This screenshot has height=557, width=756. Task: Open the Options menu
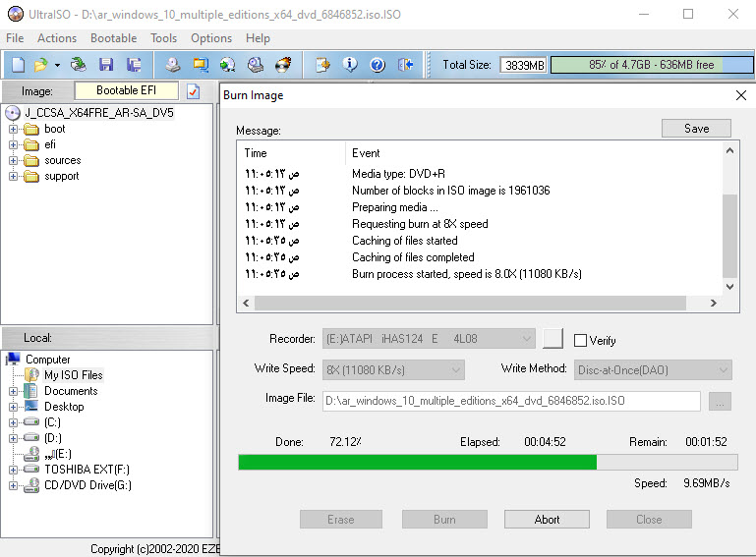(x=211, y=38)
